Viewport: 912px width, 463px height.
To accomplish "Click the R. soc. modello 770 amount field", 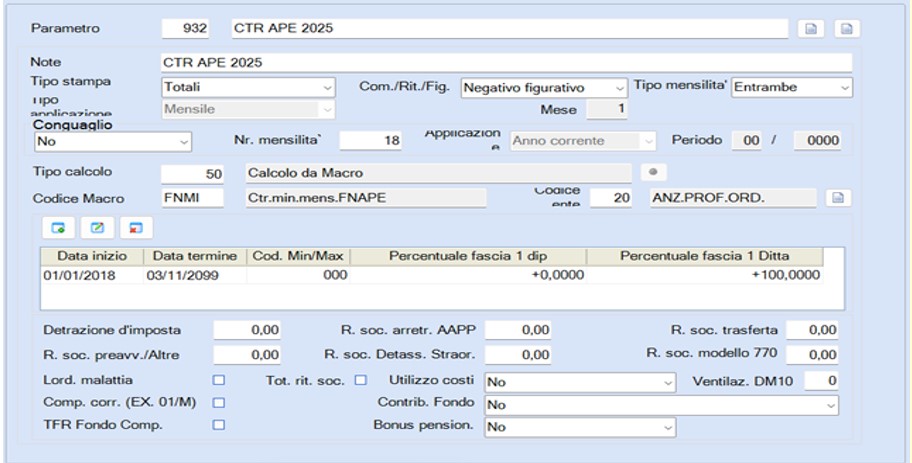I will 812,355.
